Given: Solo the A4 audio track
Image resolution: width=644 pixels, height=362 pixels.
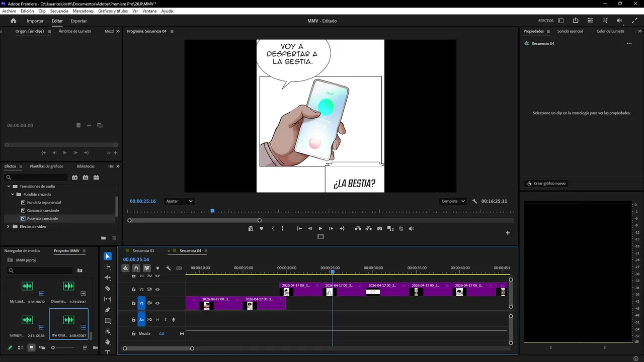Looking at the screenshot, I should 165,320.
